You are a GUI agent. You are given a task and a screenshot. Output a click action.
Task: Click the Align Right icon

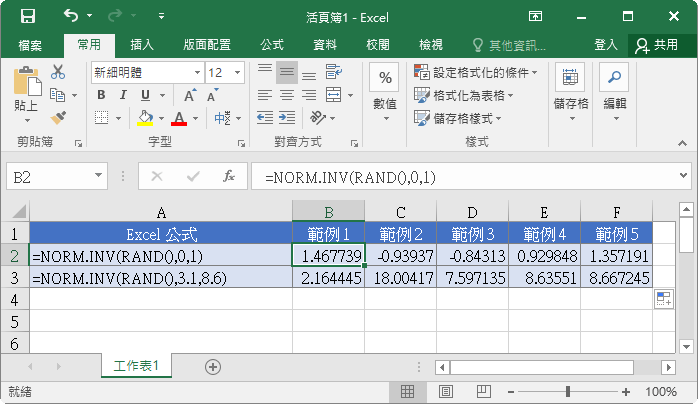tap(309, 95)
